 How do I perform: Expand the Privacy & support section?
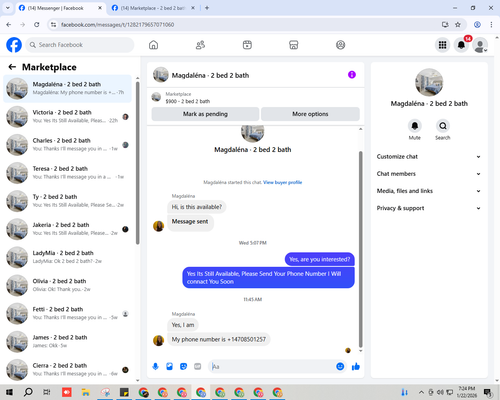click(429, 208)
